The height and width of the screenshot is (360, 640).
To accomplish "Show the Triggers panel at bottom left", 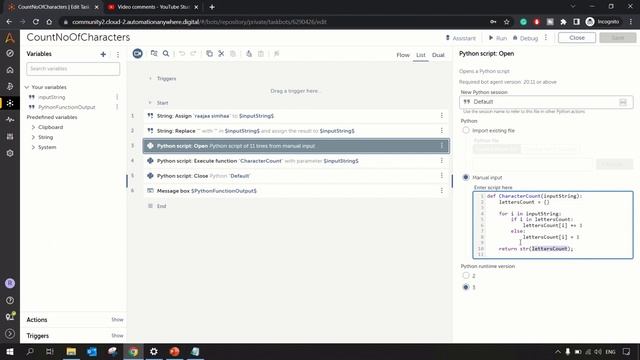I will pyautogui.click(x=117, y=336).
